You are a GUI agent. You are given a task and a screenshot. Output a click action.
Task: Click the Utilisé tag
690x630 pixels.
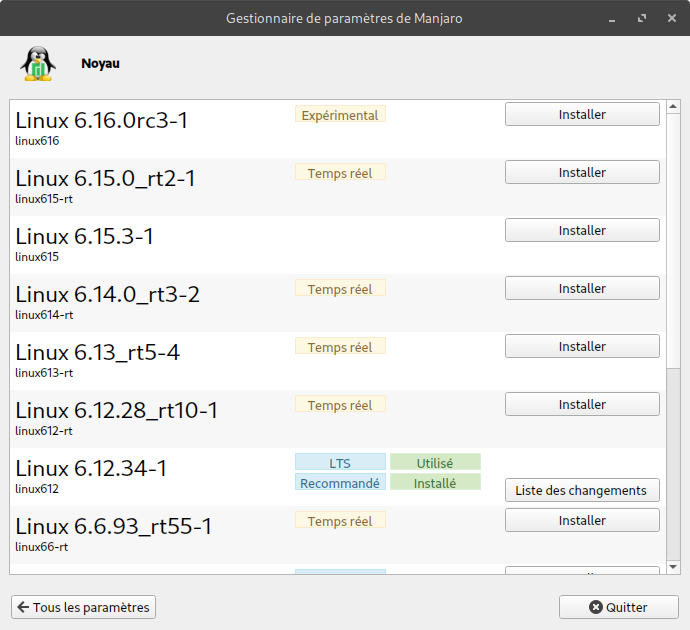[435, 462]
